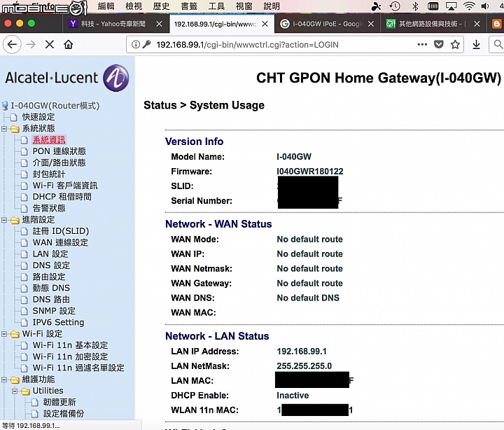The height and width of the screenshot is (430, 504).
Task: Open Wi-Fi 客戶端資訊 page
Action: (x=65, y=186)
